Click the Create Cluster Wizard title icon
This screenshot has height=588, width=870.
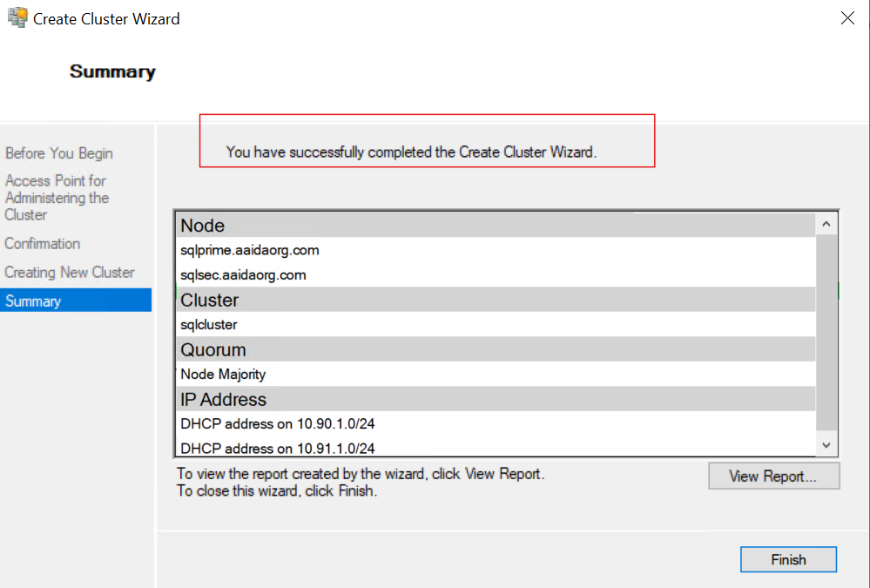(x=17, y=17)
